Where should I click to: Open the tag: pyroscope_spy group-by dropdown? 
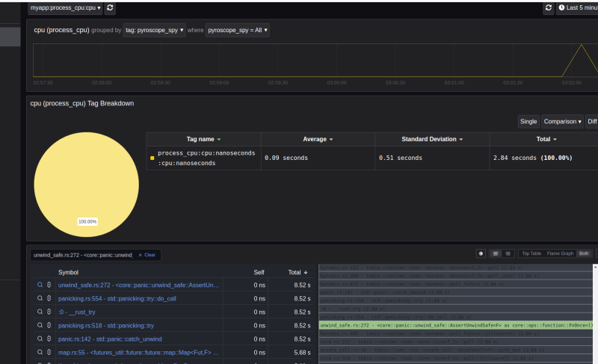tap(155, 31)
